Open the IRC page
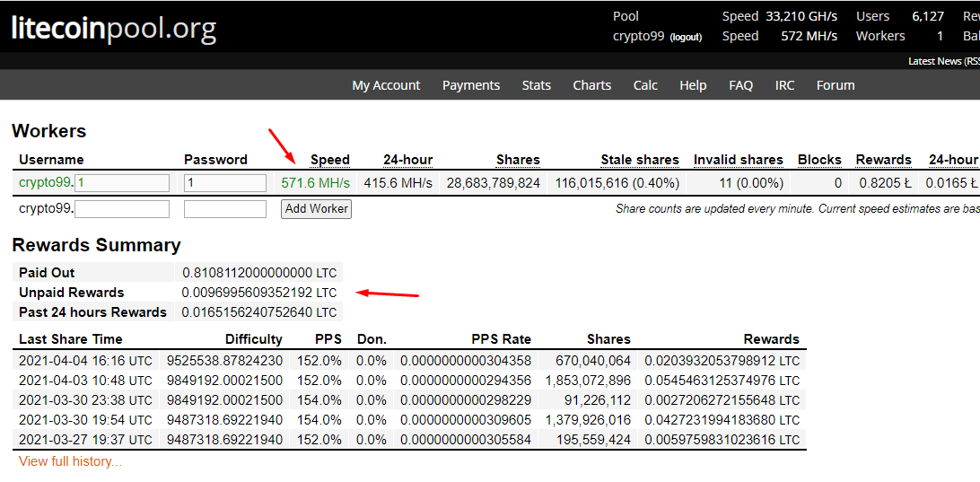980x482 pixels. (785, 85)
